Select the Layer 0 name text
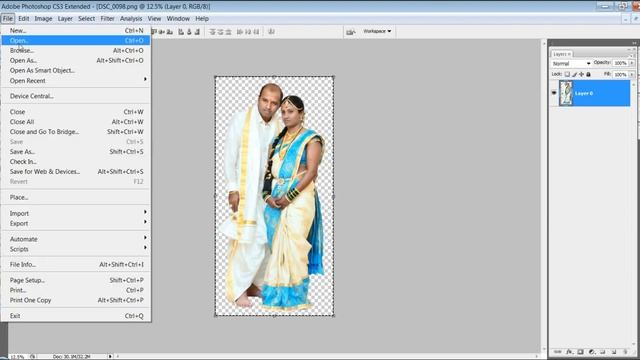This screenshot has height=360, width=640. tap(584, 93)
